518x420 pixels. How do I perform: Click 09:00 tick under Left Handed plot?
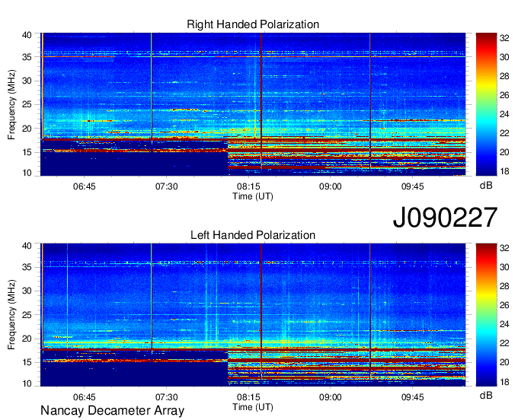tap(331, 397)
